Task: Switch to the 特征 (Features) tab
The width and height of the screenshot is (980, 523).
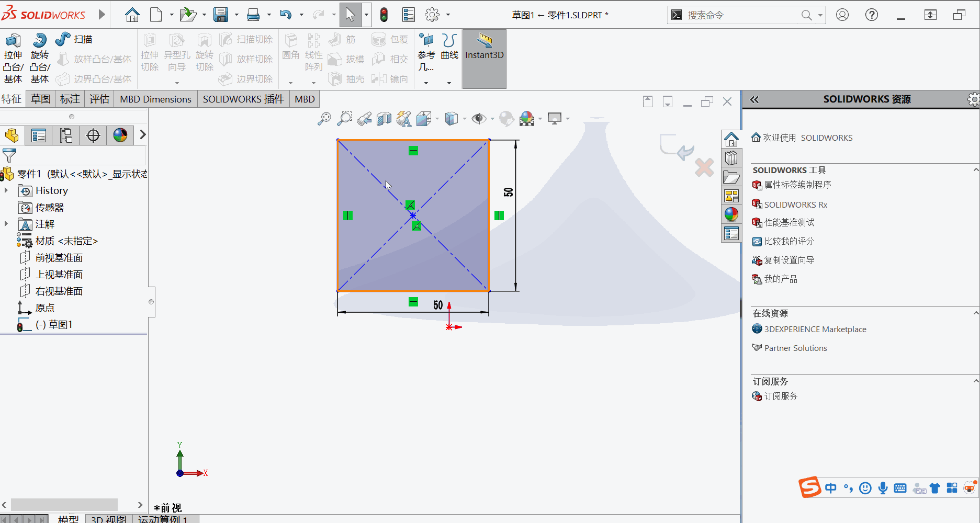Action: tap(12, 99)
